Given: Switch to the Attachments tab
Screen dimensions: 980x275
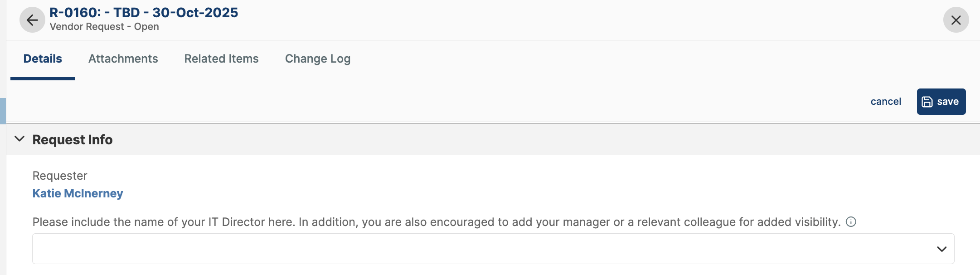Looking at the screenshot, I should click(123, 59).
